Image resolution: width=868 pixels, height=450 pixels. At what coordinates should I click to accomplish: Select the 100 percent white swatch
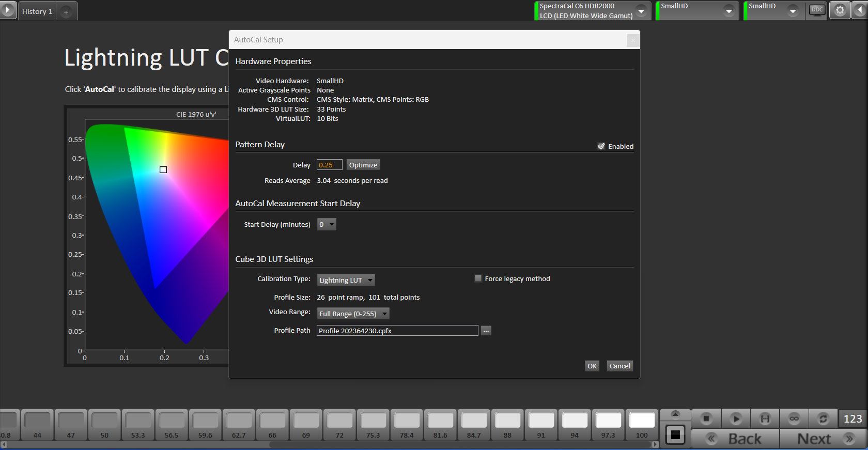(x=642, y=425)
